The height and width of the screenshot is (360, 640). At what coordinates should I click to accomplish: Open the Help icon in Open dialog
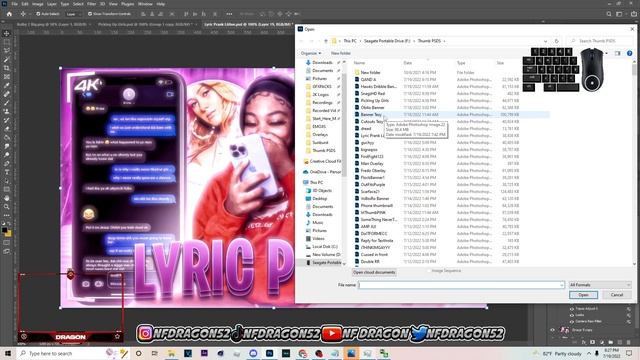pos(629,53)
